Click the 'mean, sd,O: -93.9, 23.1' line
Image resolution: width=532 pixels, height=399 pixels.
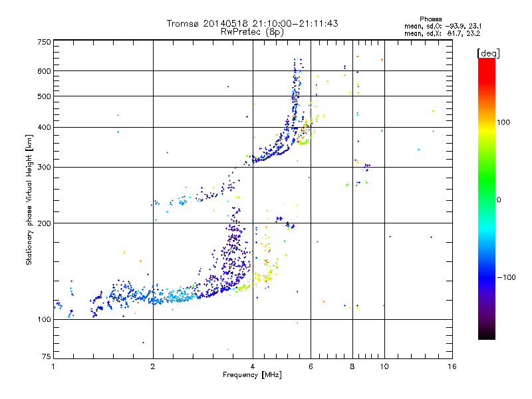[x=443, y=27]
